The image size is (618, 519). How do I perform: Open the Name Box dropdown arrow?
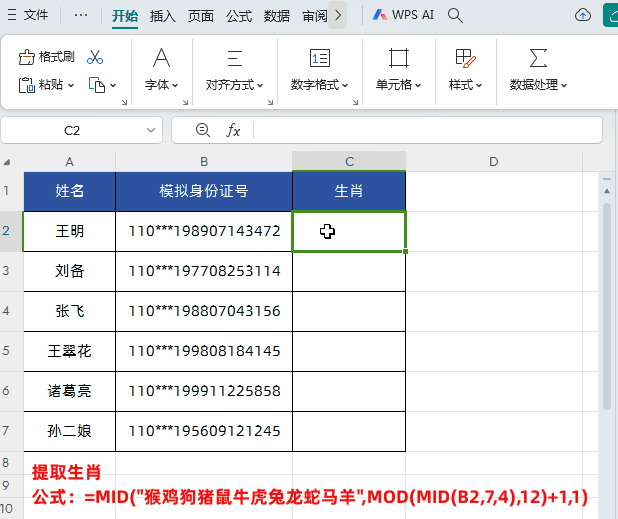(151, 130)
